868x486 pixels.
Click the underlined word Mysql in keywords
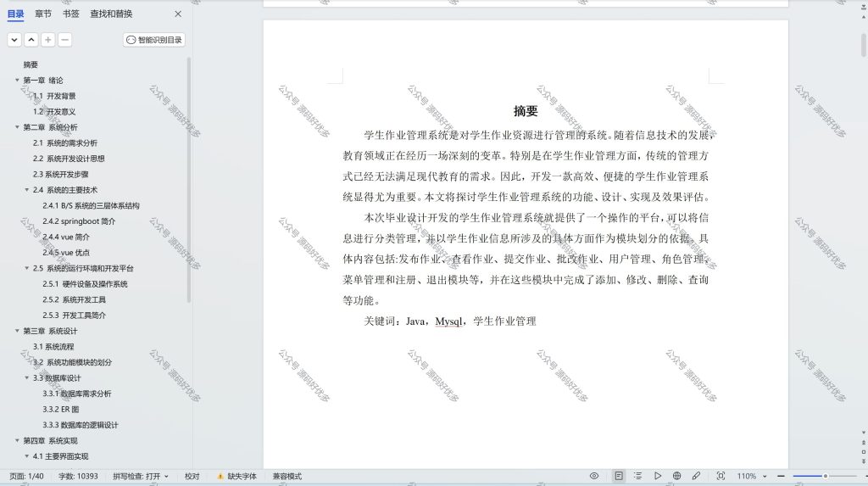(448, 321)
